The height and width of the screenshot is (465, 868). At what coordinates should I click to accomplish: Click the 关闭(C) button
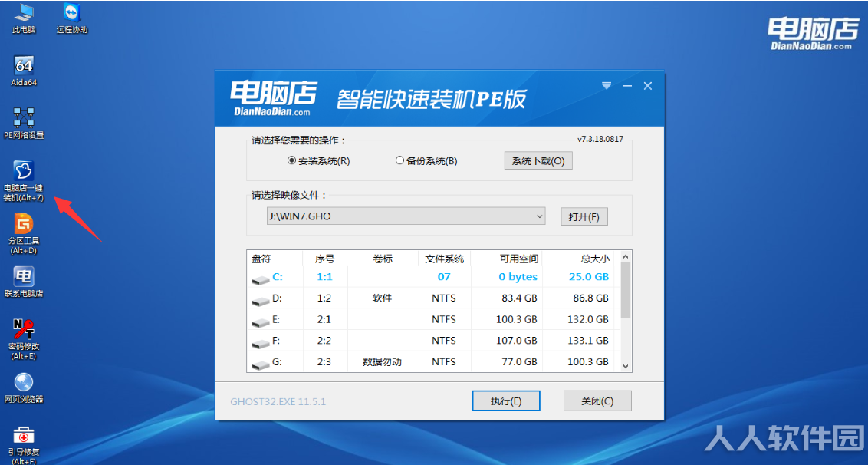[597, 401]
